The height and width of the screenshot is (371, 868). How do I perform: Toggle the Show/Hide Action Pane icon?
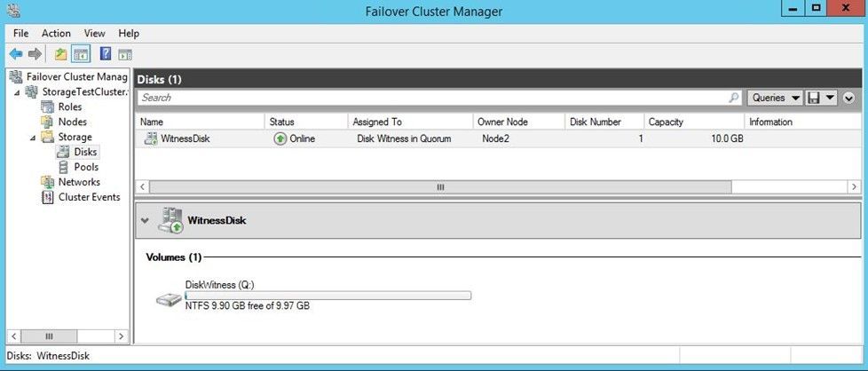[125, 54]
